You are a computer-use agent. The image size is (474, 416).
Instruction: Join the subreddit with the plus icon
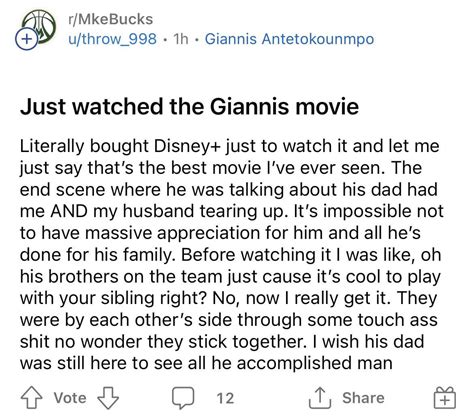26,39
